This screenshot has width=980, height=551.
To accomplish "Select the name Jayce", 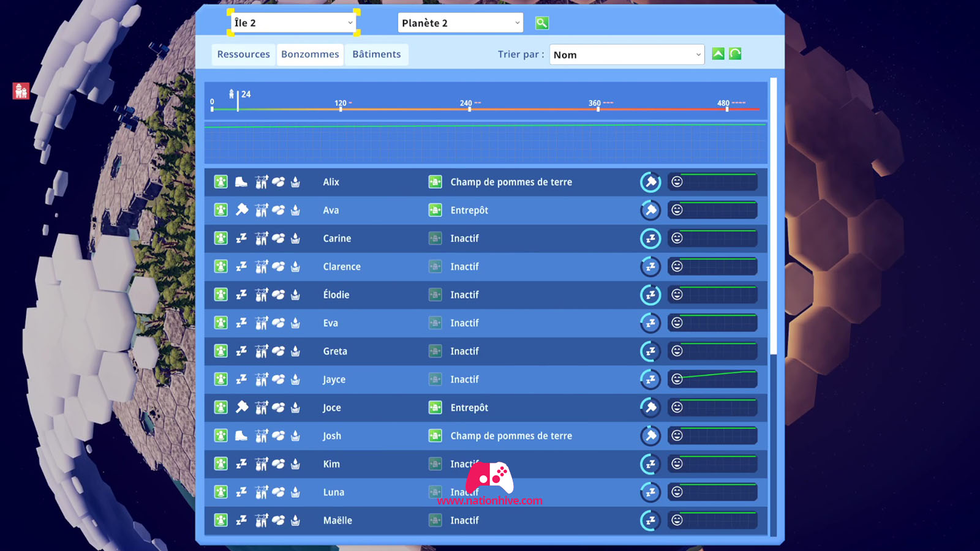I will click(x=334, y=380).
